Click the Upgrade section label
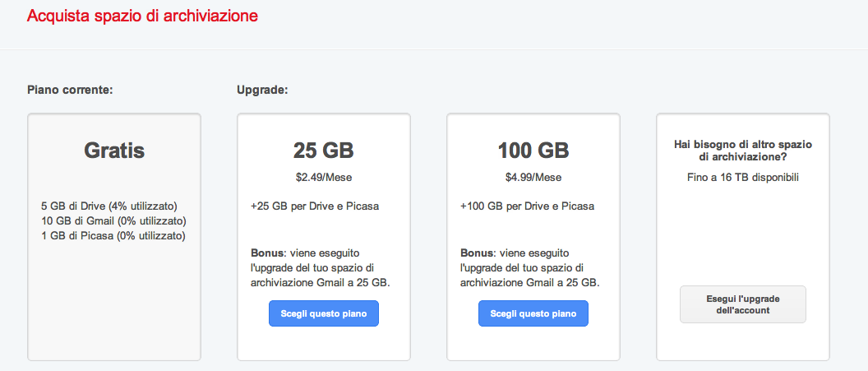This screenshot has width=868, height=371. coord(262,89)
